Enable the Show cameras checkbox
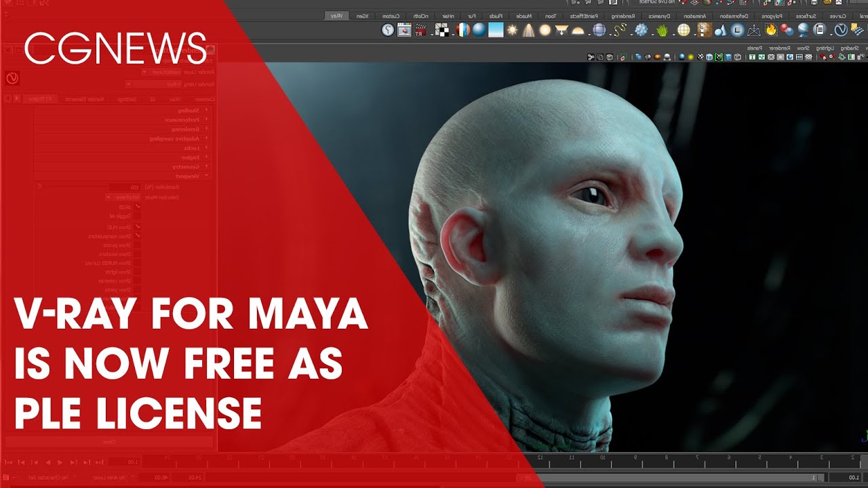868x488 pixels. (x=137, y=280)
